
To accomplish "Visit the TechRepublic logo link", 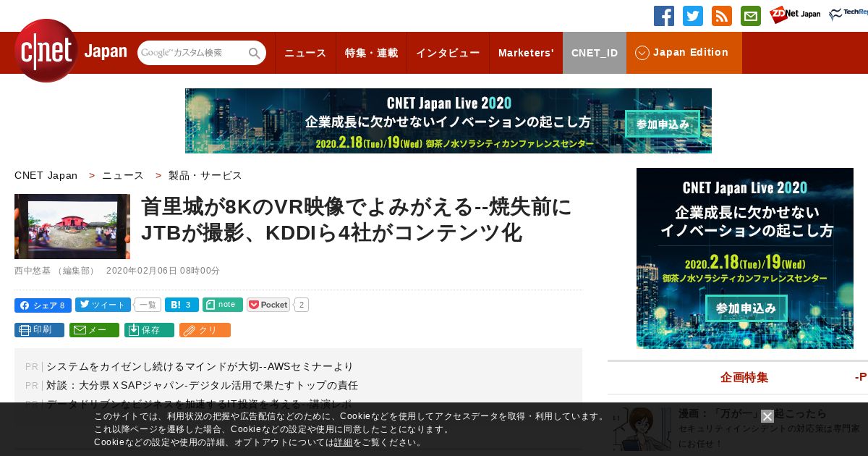I will 848,14.
